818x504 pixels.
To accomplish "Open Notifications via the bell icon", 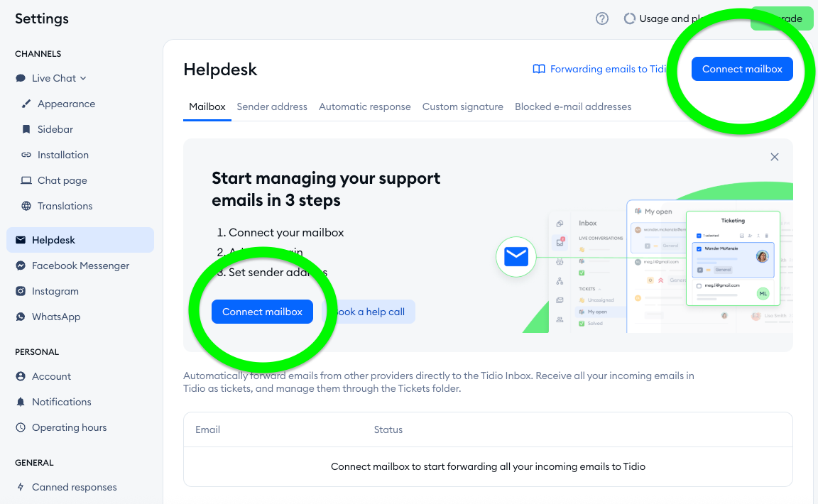I will 21,402.
